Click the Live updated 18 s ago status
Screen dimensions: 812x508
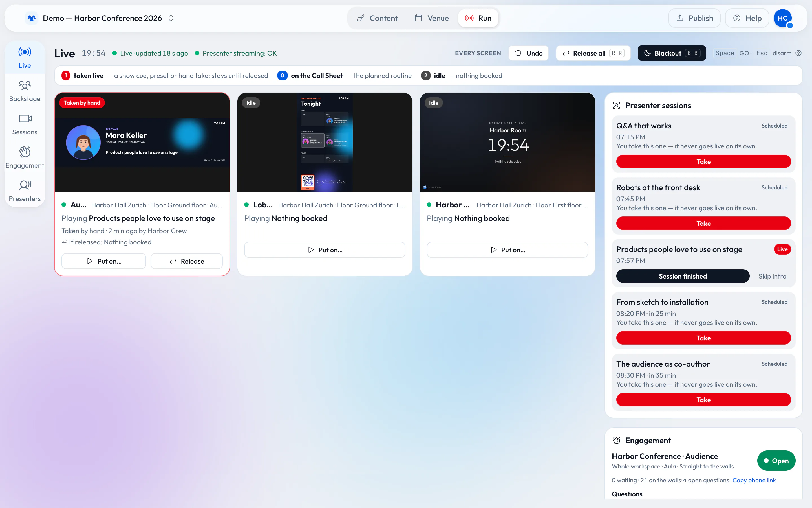[150, 53]
